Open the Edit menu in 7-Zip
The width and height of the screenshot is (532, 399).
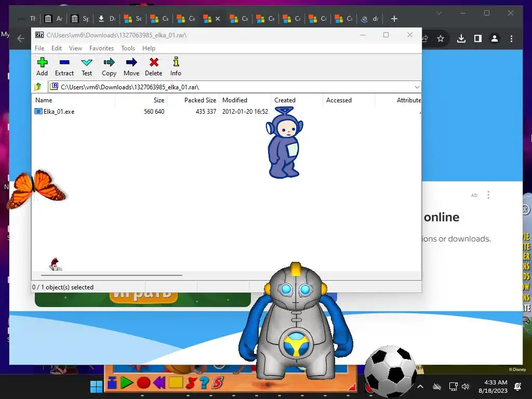(x=57, y=48)
